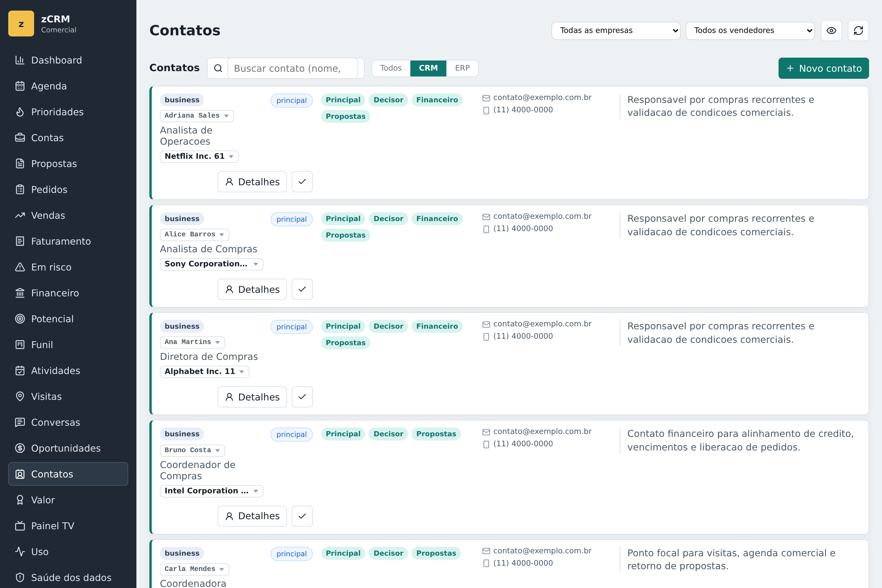Open Vendas trend icon

(x=20, y=215)
